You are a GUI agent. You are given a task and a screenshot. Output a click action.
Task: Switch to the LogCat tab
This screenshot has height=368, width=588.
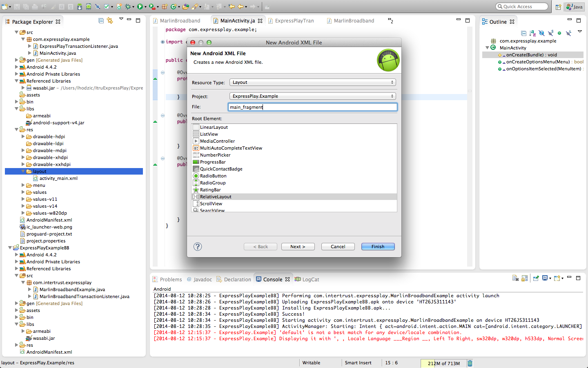(x=310, y=280)
